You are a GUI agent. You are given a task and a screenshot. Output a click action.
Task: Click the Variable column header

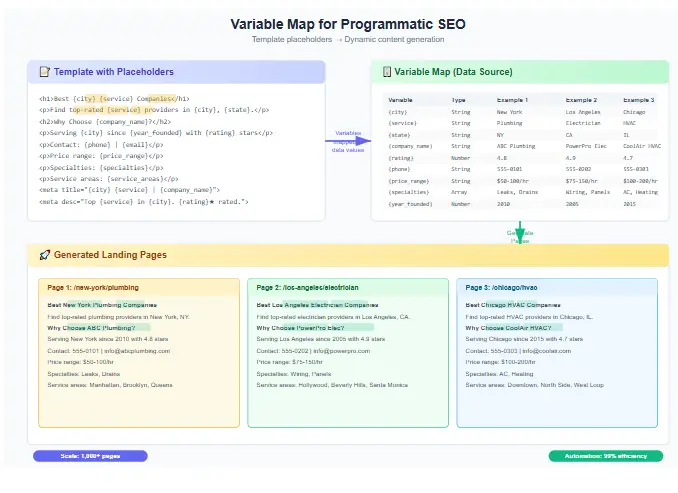point(400,100)
